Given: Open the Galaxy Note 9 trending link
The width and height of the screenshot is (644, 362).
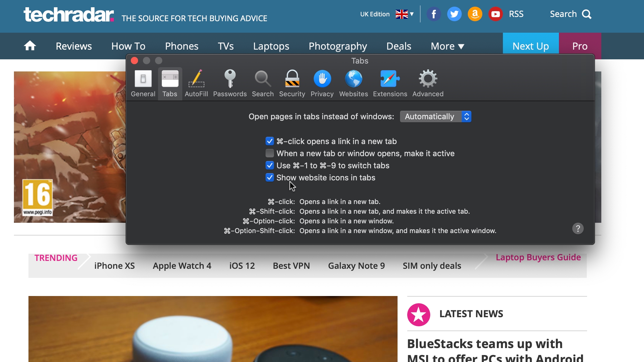Looking at the screenshot, I should [x=356, y=265].
